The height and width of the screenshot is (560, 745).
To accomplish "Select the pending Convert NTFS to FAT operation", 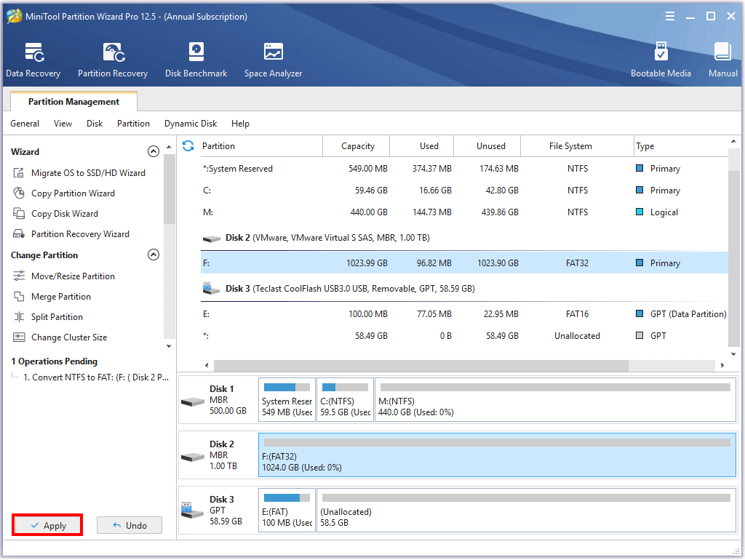I will (96, 377).
